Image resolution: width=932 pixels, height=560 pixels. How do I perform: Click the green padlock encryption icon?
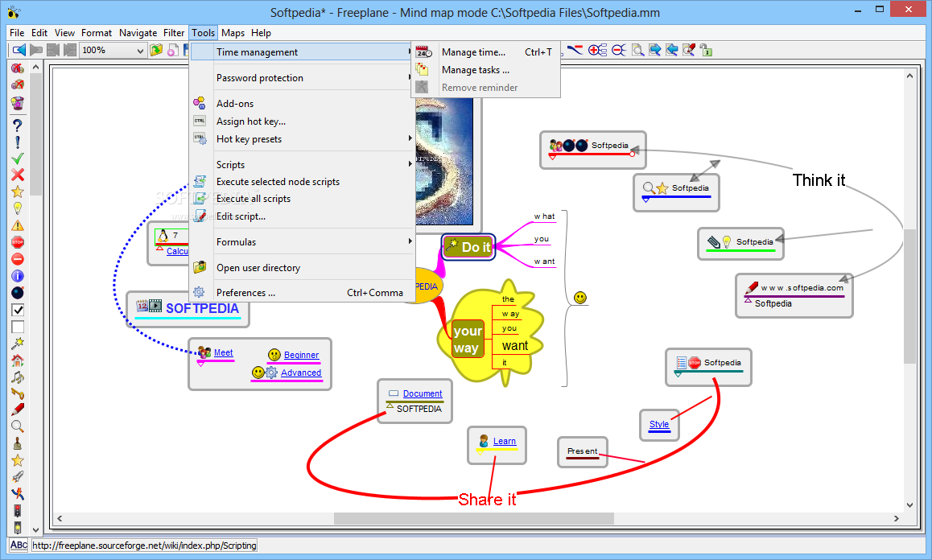[706, 50]
